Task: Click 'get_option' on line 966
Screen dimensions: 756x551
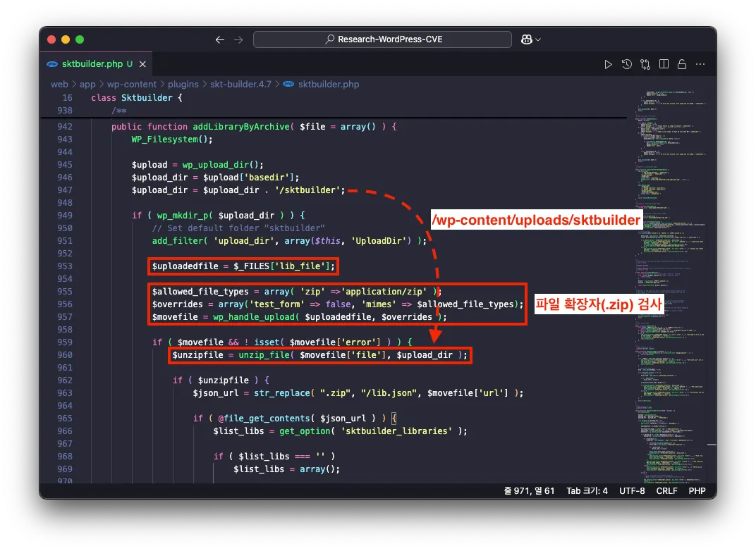Action: [305, 431]
